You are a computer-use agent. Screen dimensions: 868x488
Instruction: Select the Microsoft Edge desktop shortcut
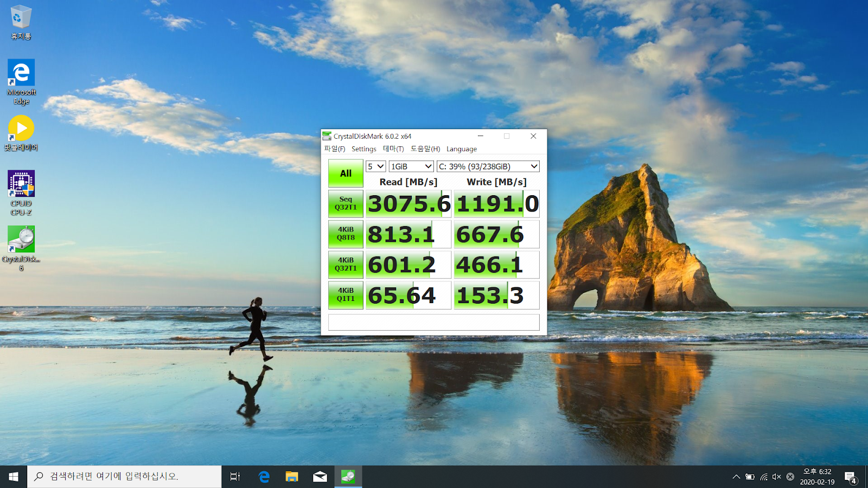coord(21,82)
